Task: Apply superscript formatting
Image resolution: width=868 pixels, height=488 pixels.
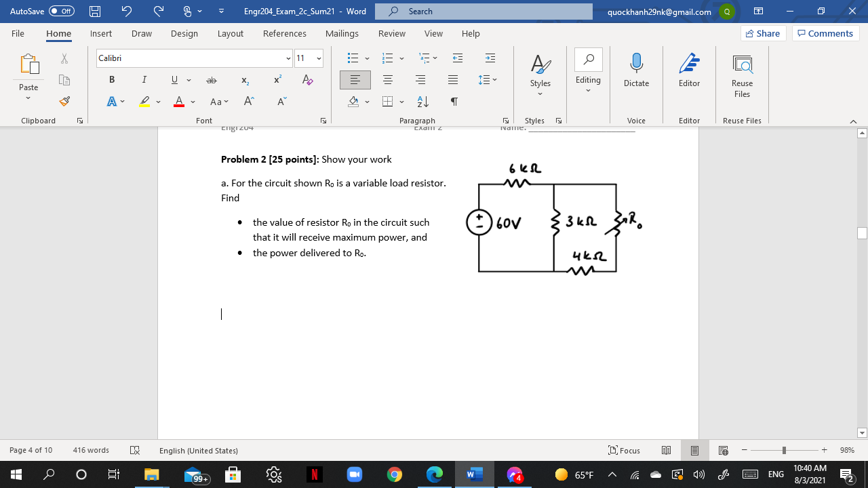Action: point(275,80)
